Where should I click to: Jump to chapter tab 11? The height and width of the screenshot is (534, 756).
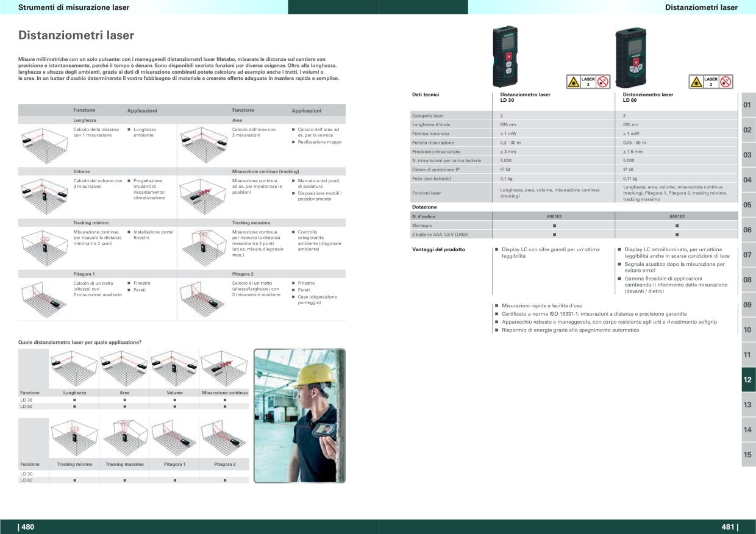pos(748,355)
